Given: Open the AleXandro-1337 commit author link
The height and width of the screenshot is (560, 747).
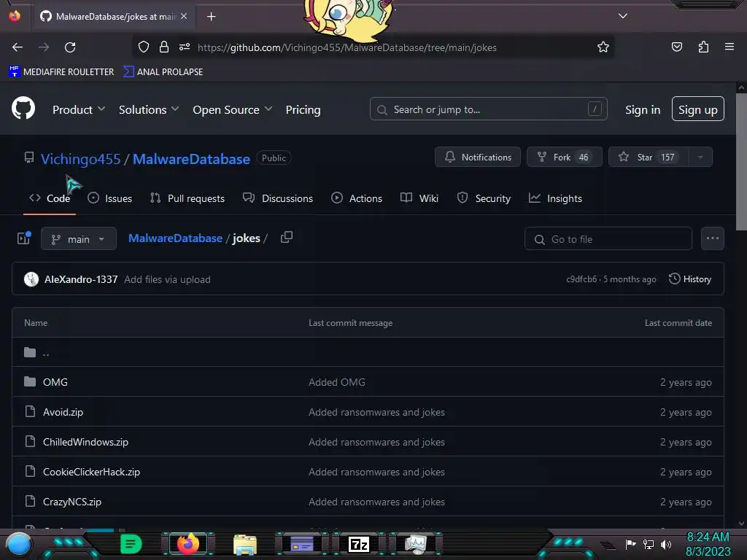Looking at the screenshot, I should click(81, 279).
